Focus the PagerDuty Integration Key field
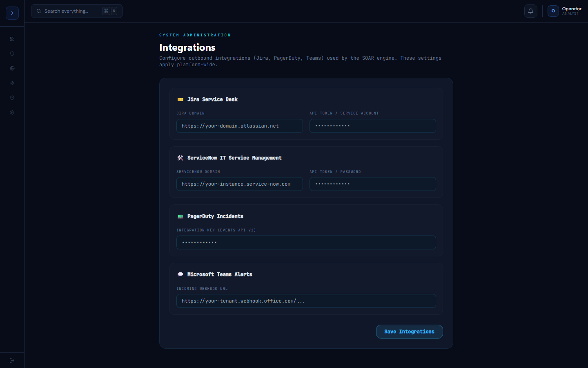 306,242
